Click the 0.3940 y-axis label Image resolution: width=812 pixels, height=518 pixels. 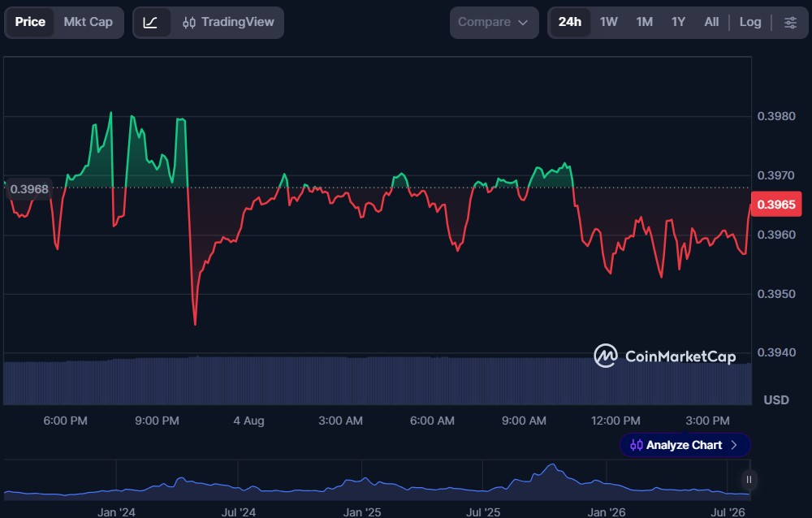click(775, 352)
